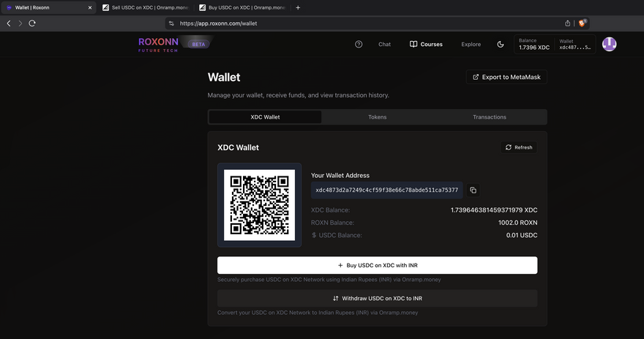Screen dimensions: 644x339
Task: Open the help question mark icon
Action: click(x=359, y=44)
